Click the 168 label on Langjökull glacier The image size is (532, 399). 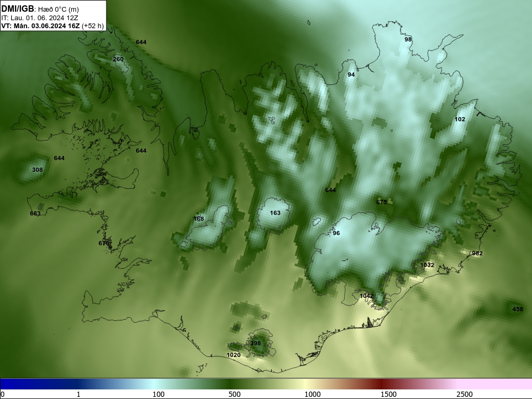198,219
